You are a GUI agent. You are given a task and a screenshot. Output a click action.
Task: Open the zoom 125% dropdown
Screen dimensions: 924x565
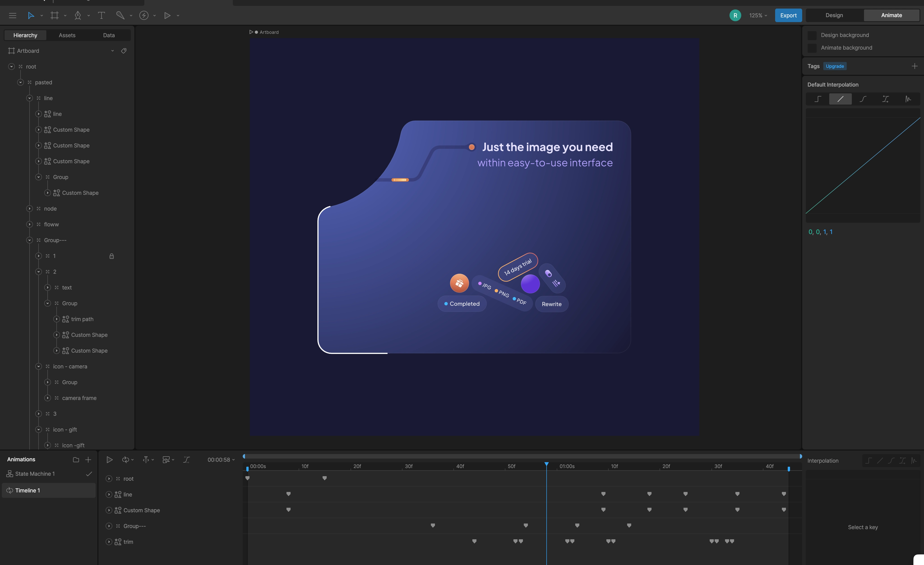[758, 15]
